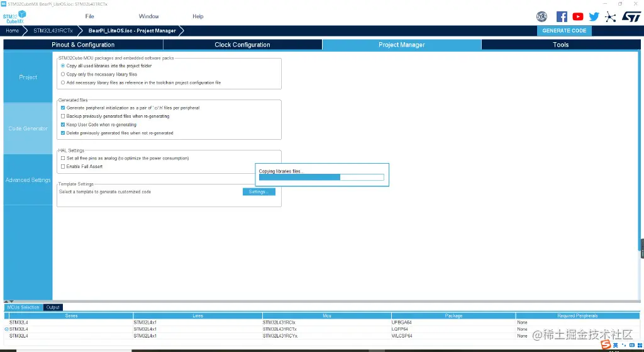Click the Series column header
The height and width of the screenshot is (352, 644).
tap(71, 316)
